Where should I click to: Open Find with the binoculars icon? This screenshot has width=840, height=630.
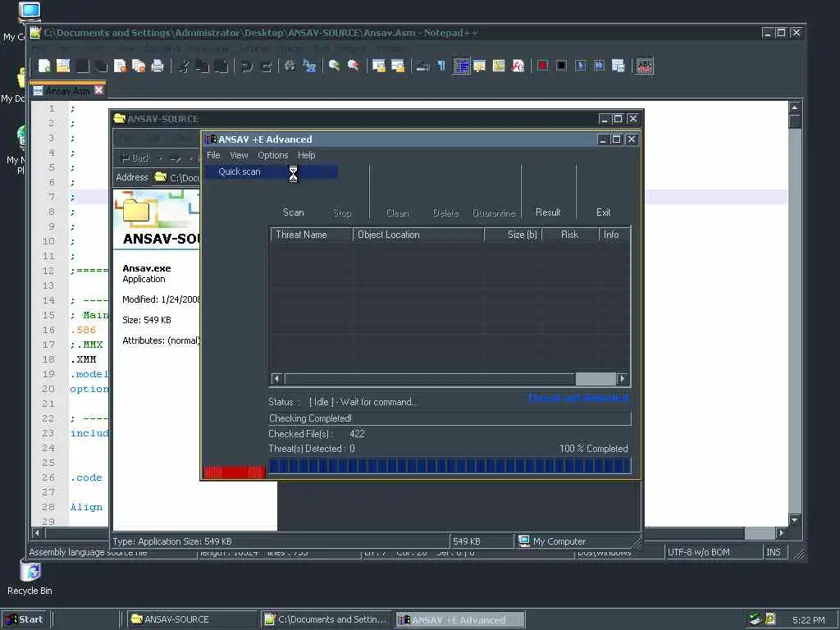(290, 66)
